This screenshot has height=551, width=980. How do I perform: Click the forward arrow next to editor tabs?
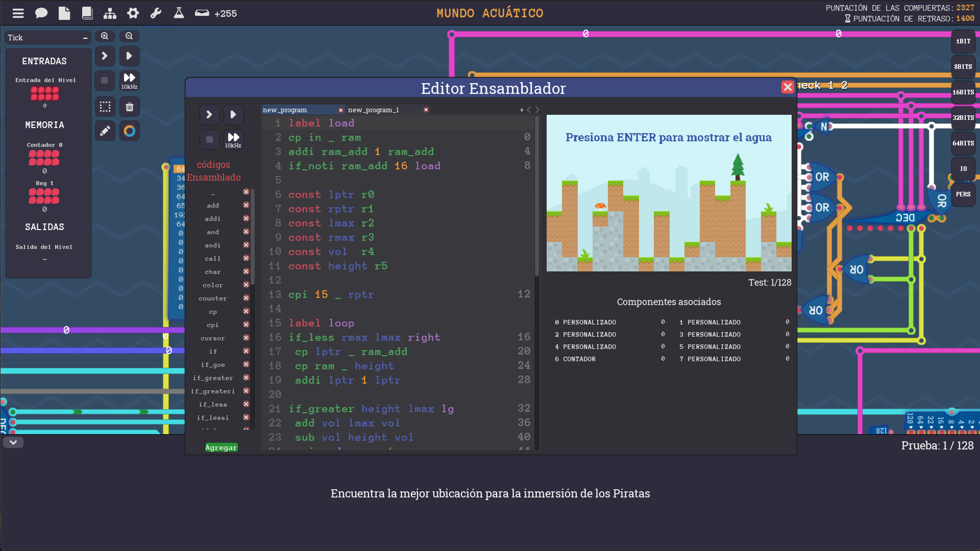[536, 110]
